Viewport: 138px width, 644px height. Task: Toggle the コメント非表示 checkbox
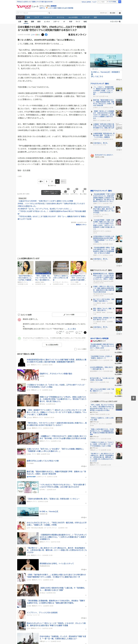[x=75, y=349]
